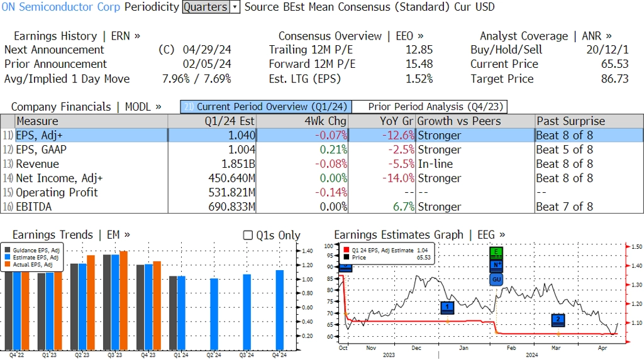
Task: Click the Buy/Hold/Sell value 20/12/1
Action: click(608, 50)
